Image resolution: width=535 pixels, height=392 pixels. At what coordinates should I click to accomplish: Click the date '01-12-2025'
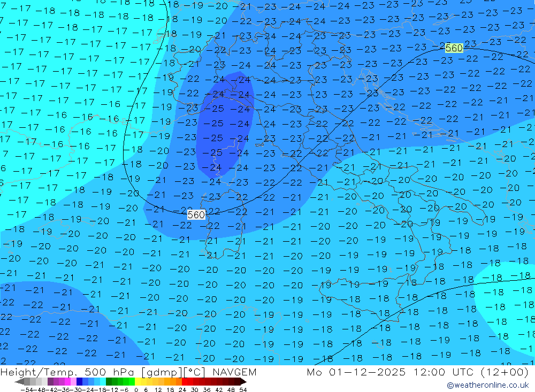point(367,372)
